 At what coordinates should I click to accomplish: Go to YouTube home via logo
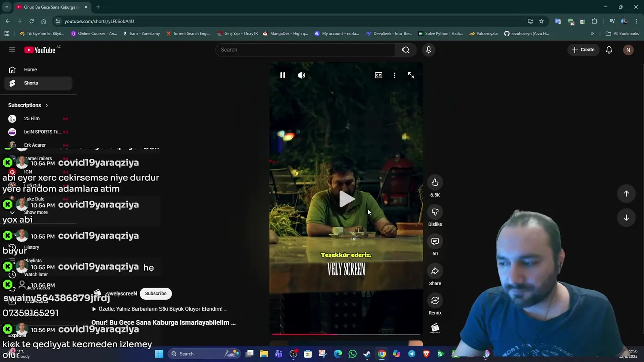tap(40, 50)
